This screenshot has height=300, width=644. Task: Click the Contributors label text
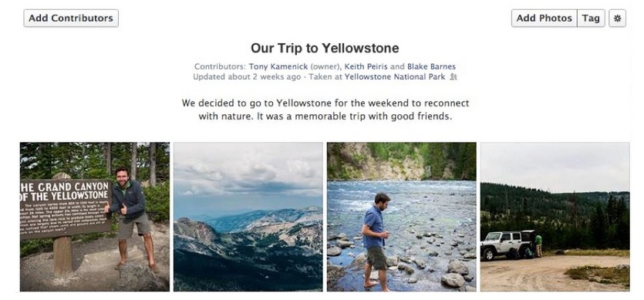click(220, 66)
